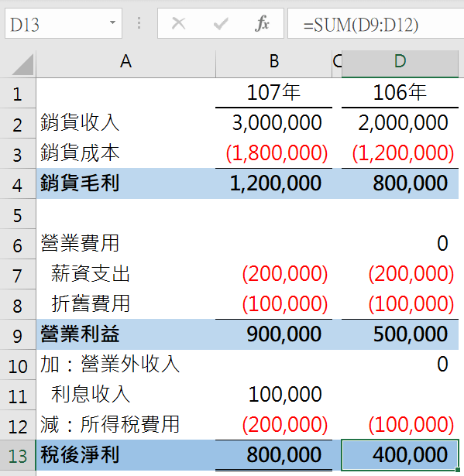Click the 1,200,000 gross profit cell
This screenshot has width=464, height=476.
273,183
